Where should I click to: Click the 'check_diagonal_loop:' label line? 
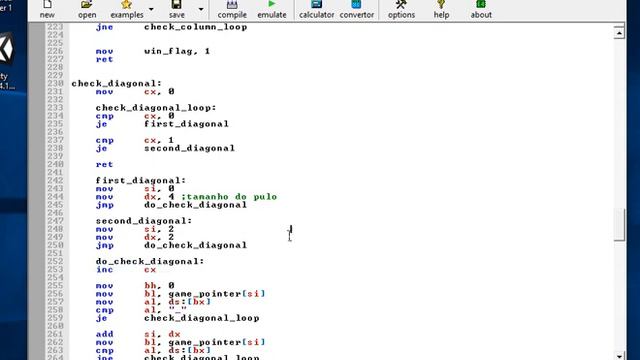(156, 108)
